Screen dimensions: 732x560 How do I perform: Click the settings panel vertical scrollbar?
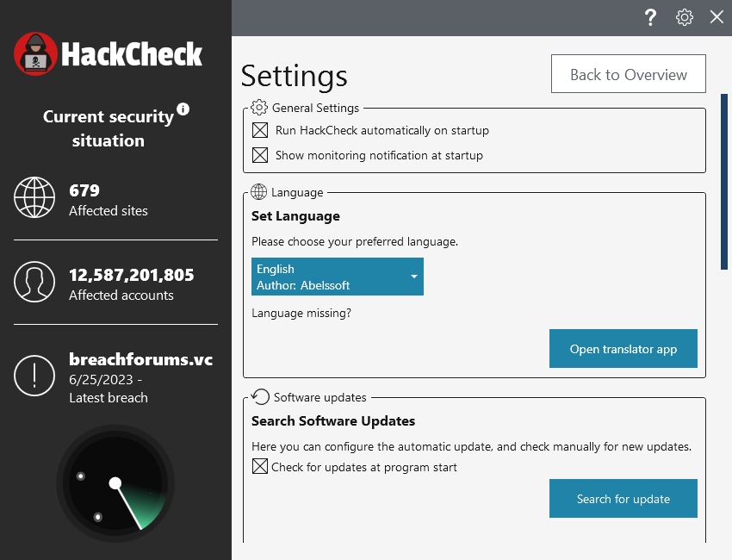click(x=725, y=190)
